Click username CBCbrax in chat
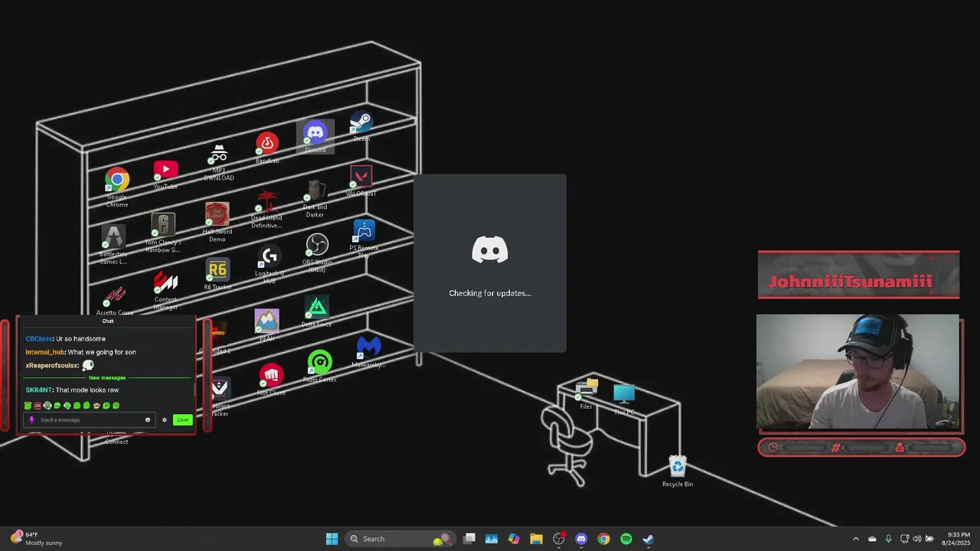This screenshot has height=551, width=980. pos(39,339)
